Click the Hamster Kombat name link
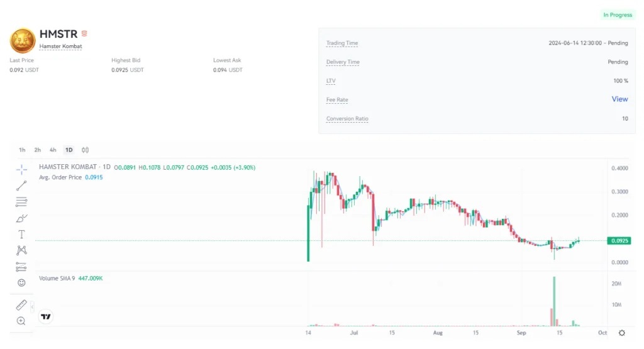 (x=61, y=47)
